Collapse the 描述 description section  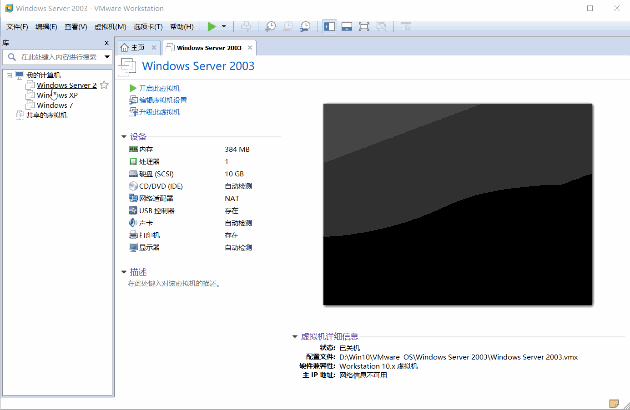click(124, 272)
